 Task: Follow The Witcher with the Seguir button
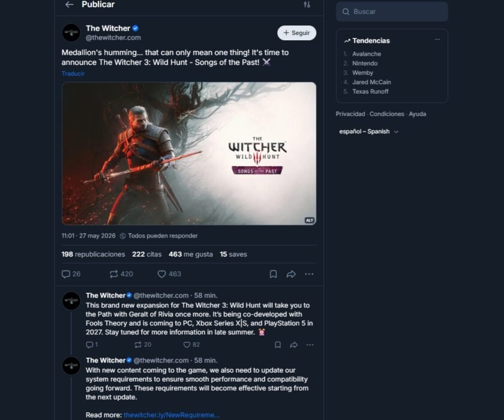click(296, 33)
